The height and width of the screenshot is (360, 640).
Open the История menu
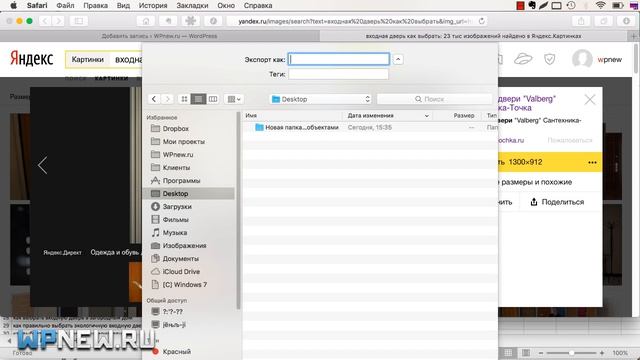(153, 5)
